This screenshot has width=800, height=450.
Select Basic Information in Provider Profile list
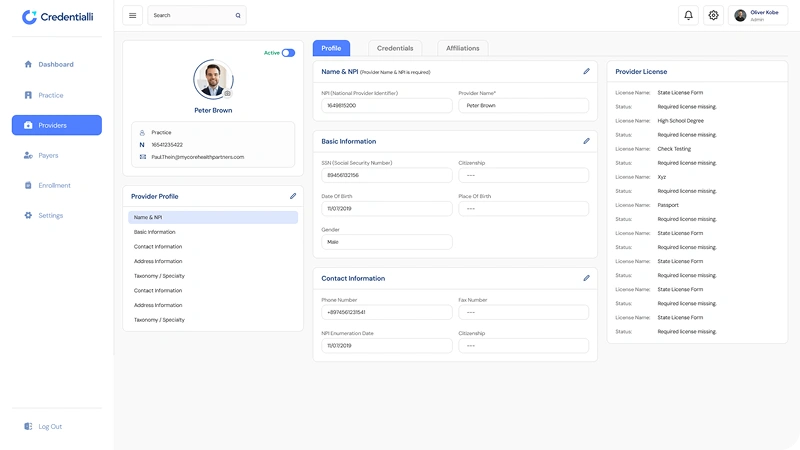point(155,232)
